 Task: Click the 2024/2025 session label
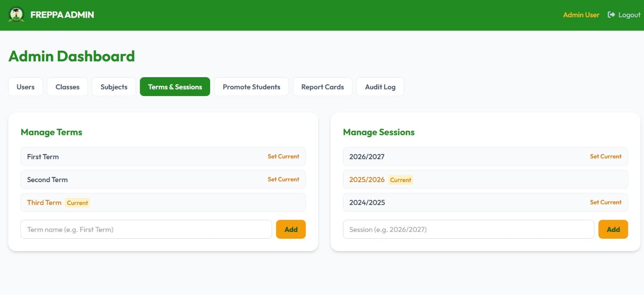(x=367, y=203)
